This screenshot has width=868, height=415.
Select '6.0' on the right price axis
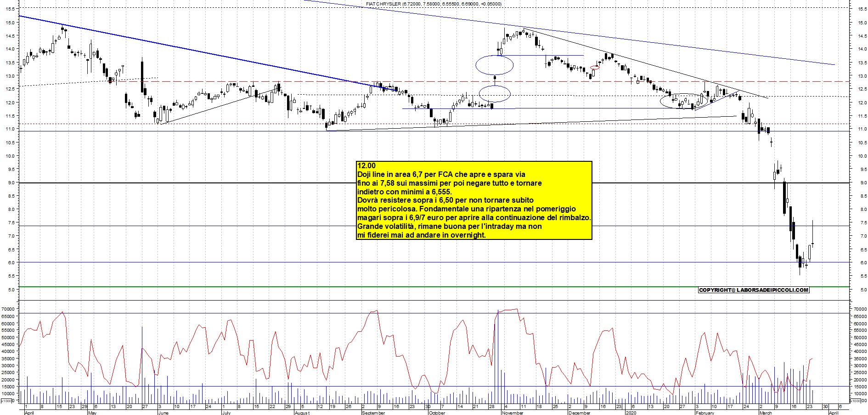click(863, 263)
